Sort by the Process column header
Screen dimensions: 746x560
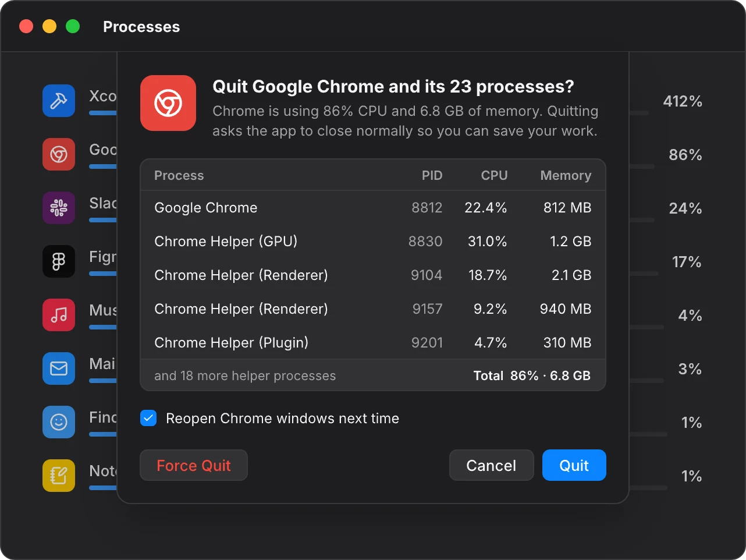coord(179,175)
